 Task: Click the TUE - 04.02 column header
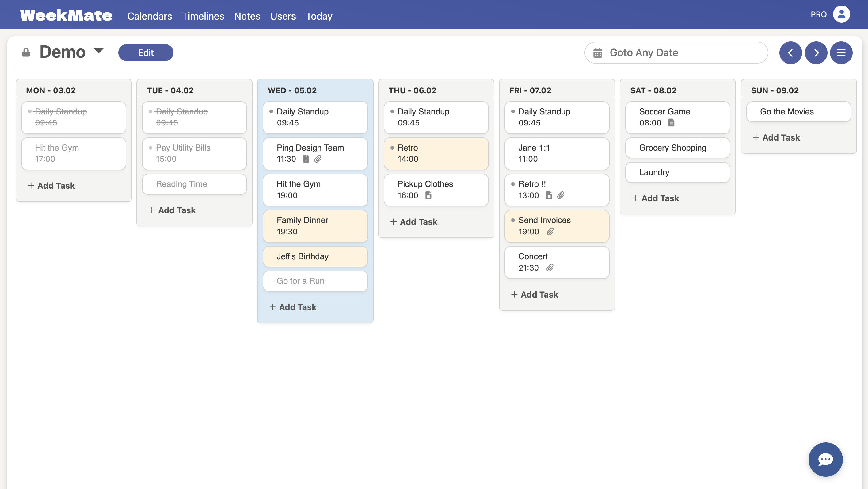point(170,90)
